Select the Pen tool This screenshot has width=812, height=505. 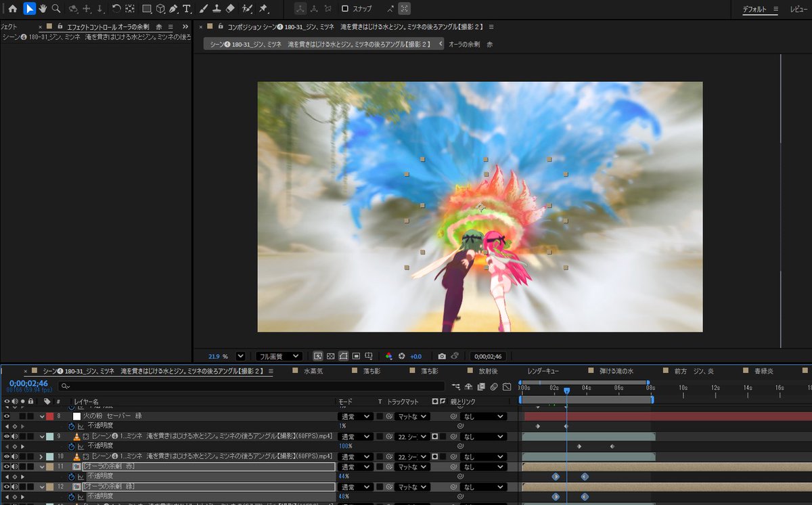pos(173,9)
